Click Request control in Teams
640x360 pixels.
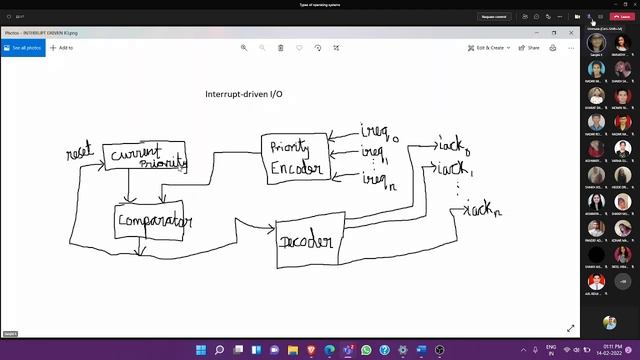tap(494, 17)
